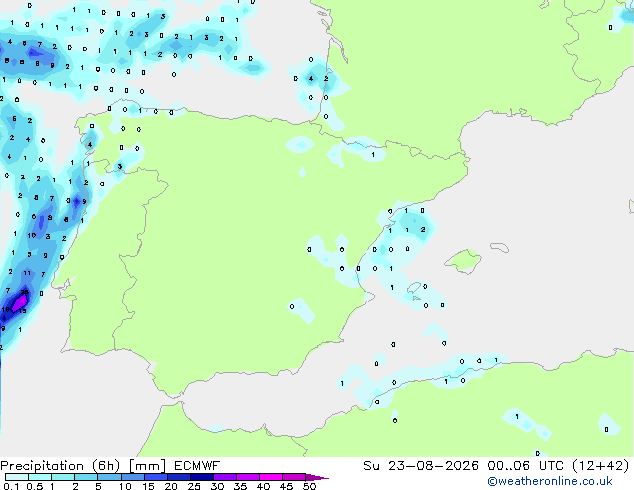
Task: Click the legend value '35'
Action: (x=240, y=486)
